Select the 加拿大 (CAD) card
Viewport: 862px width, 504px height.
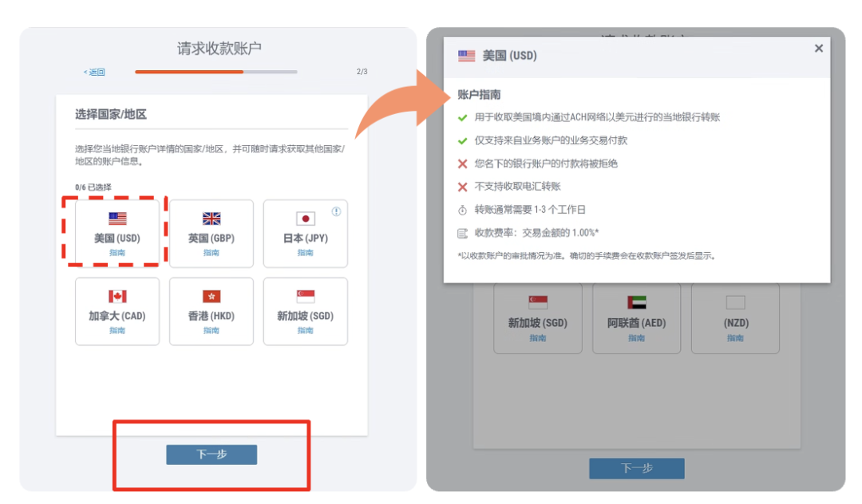point(117,311)
